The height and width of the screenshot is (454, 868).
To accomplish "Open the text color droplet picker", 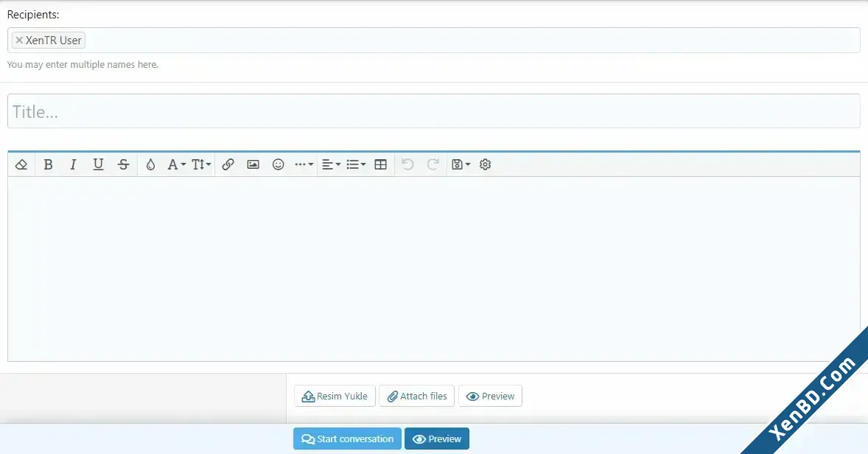I will 150,164.
